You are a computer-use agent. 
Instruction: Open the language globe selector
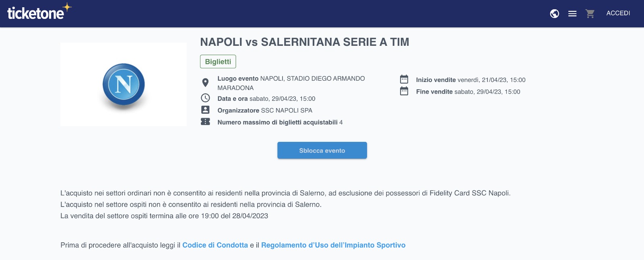click(x=555, y=14)
